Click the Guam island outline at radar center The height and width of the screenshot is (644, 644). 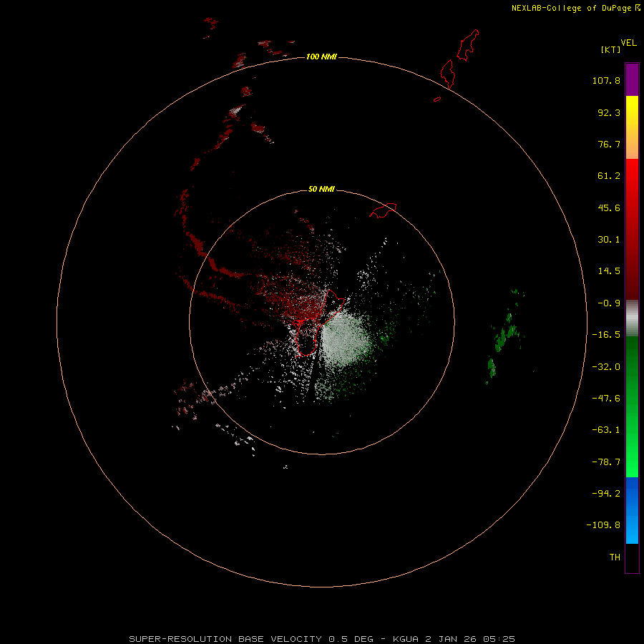pyautogui.click(x=317, y=323)
